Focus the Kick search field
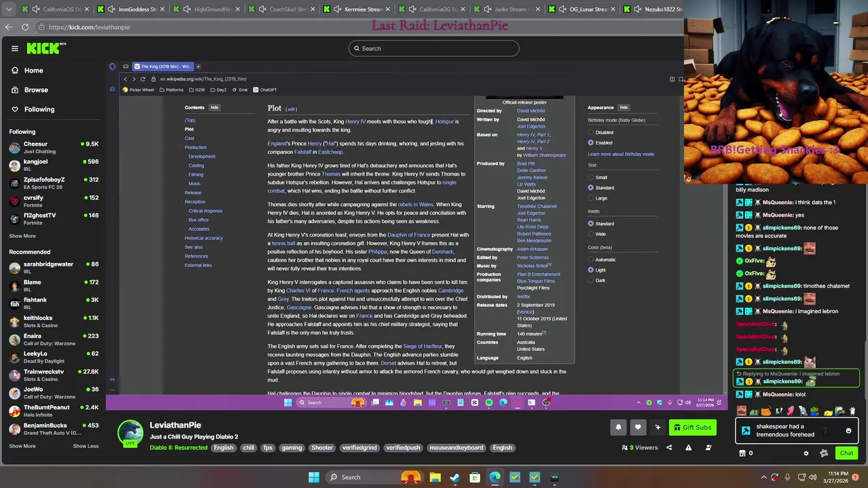 pos(434,48)
